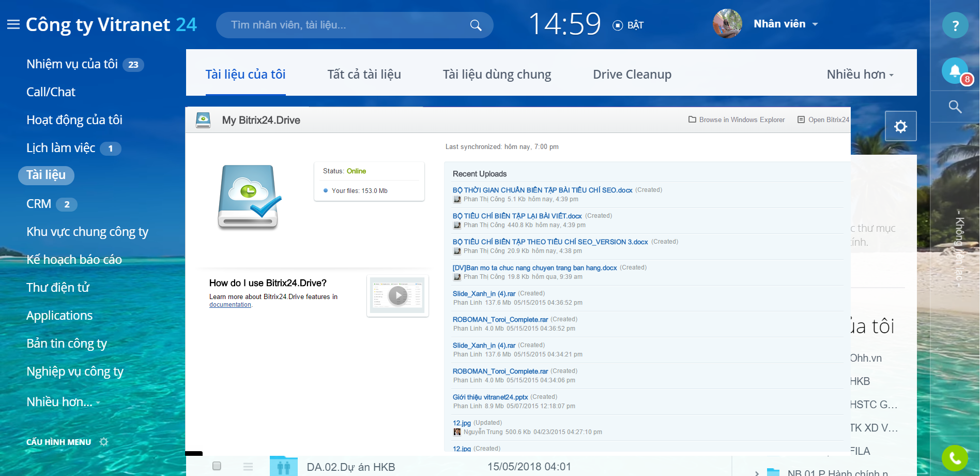Click the large cloud drive illustration
Image resolution: width=980 pixels, height=476 pixels.
[x=249, y=197]
